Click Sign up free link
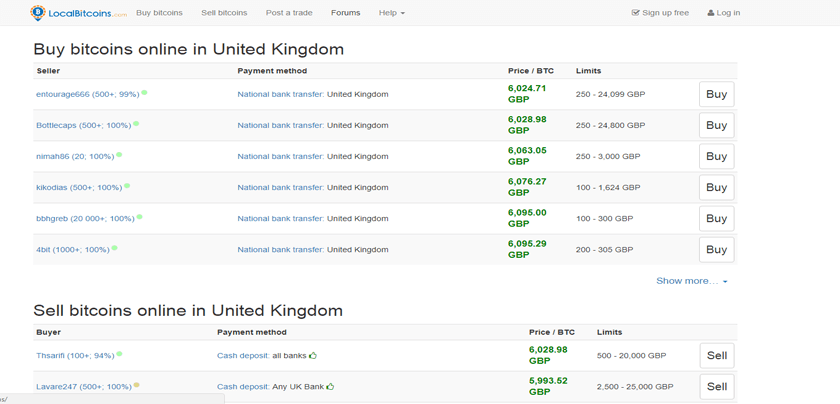This screenshot has width=840, height=404. (x=661, y=13)
